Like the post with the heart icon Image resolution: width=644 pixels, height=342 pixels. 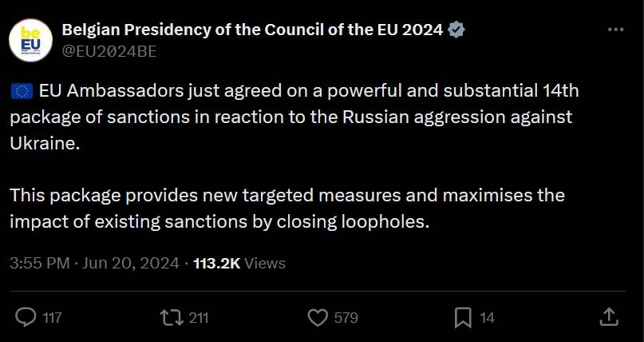point(318,317)
